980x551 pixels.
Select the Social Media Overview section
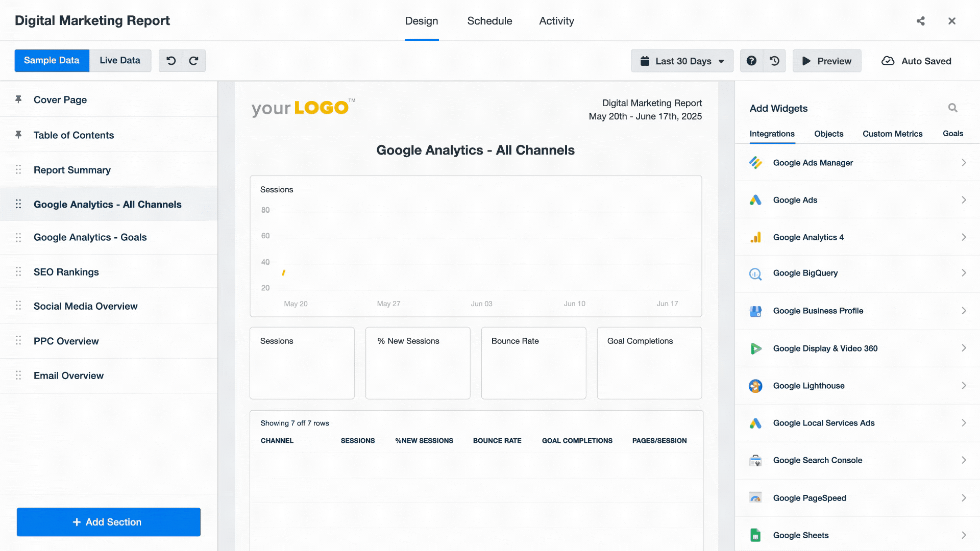(86, 306)
